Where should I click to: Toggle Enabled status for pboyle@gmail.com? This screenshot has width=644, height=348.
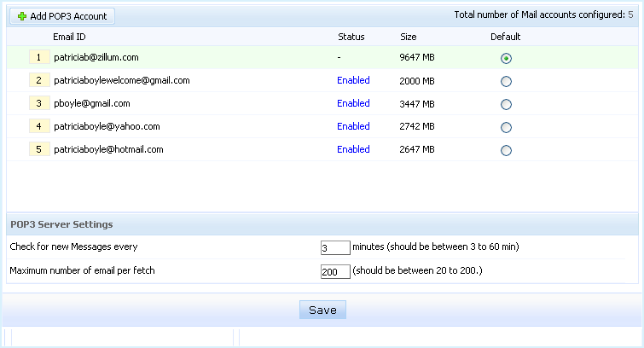(x=353, y=103)
